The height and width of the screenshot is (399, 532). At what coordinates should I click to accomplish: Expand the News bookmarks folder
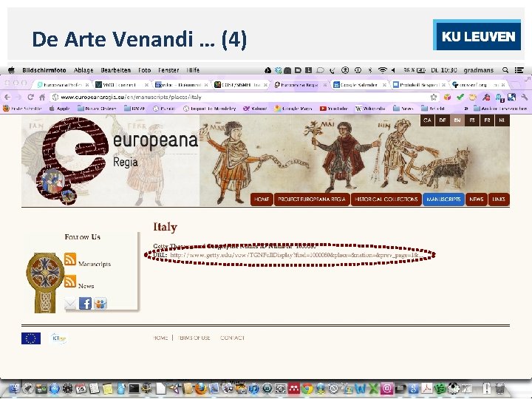(x=403, y=109)
